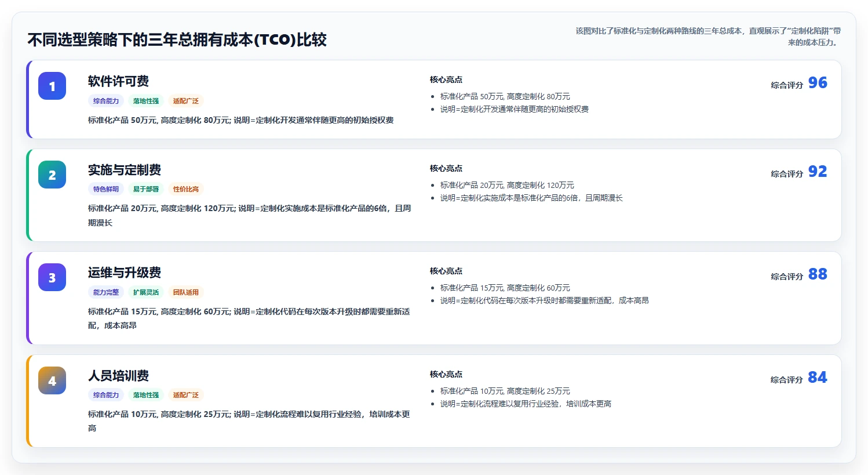Open the 实施与定制费 card title
868x475 pixels.
tap(125, 170)
